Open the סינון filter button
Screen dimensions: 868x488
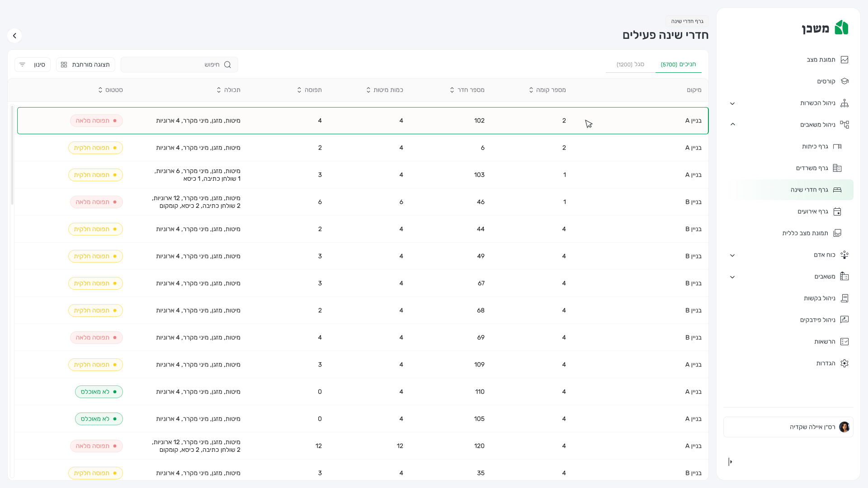[33, 65]
